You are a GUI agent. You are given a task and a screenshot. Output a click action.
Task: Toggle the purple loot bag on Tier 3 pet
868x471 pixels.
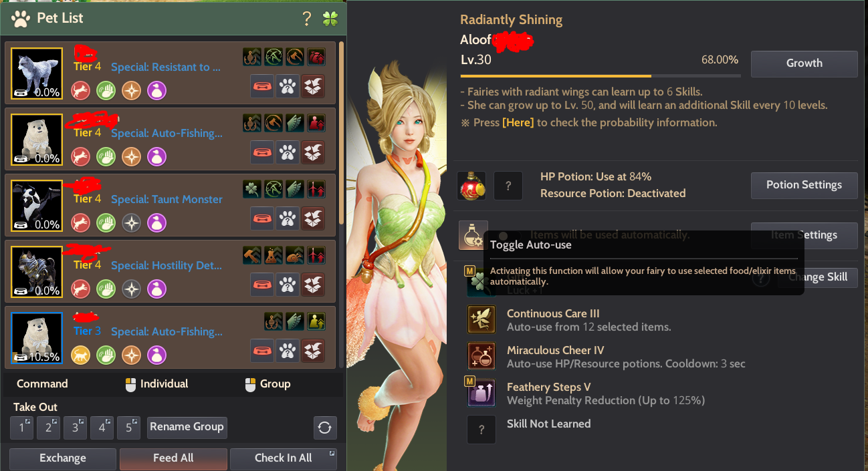pyautogui.click(x=156, y=355)
